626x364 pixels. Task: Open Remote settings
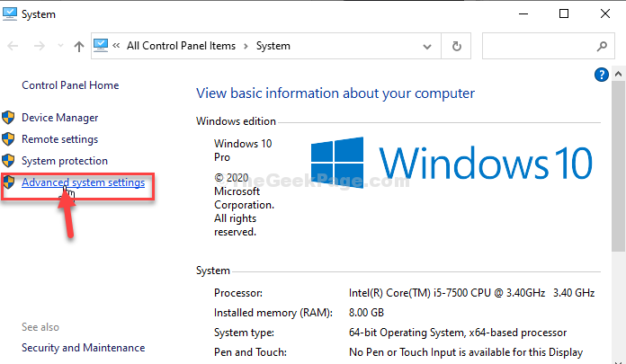[60, 139]
